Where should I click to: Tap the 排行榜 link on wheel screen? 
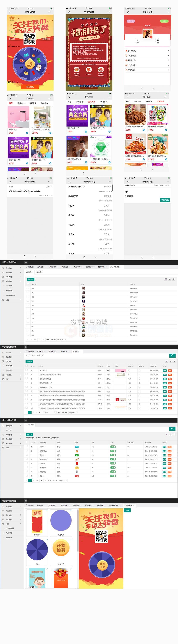pos(12,39)
